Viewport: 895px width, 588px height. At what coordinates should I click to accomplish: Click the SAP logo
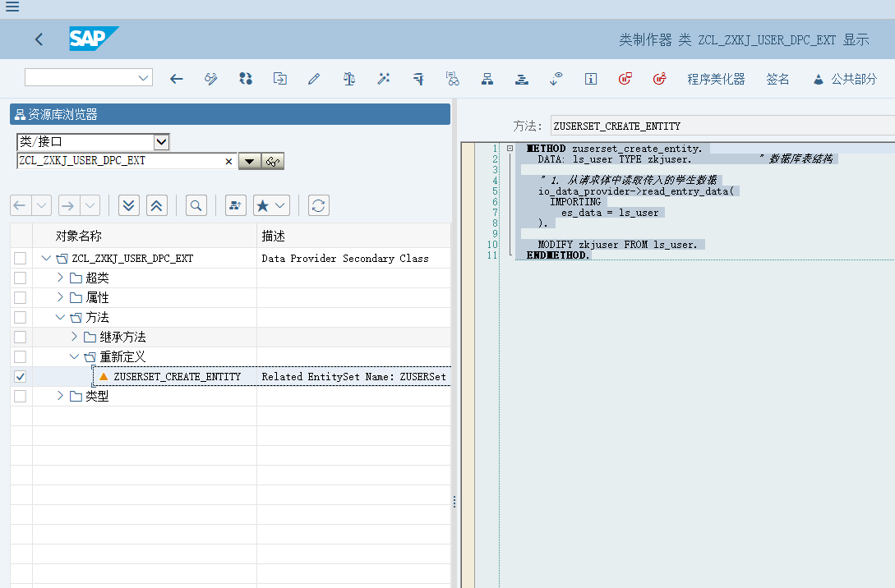94,39
